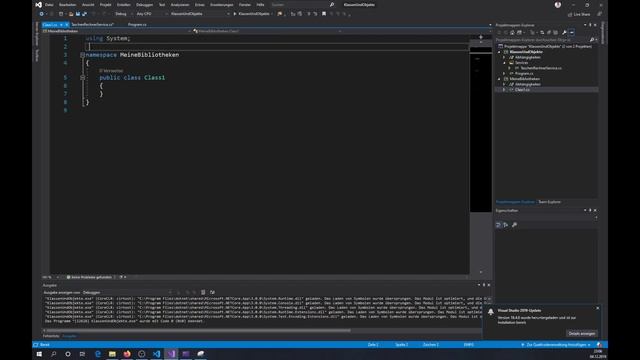The image size is (640, 360).
Task: Click the Windows Start button
Action: coord(39,354)
